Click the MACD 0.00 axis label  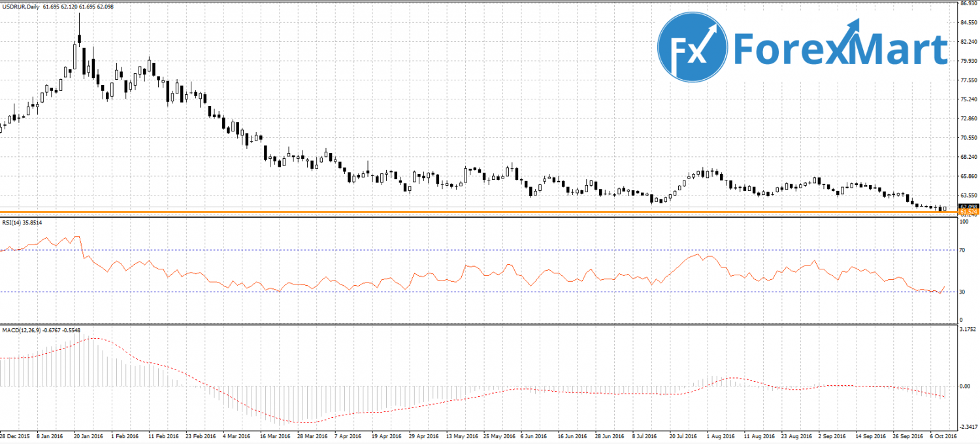[964, 386]
